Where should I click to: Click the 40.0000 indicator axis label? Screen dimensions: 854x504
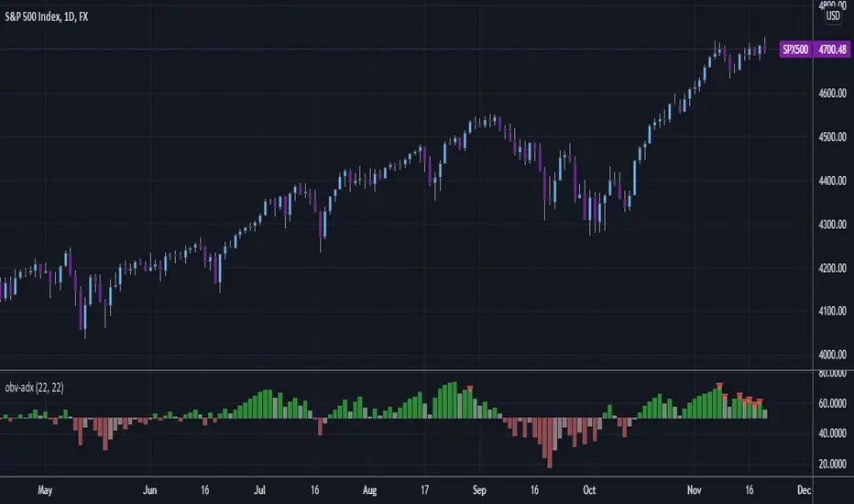click(832, 433)
